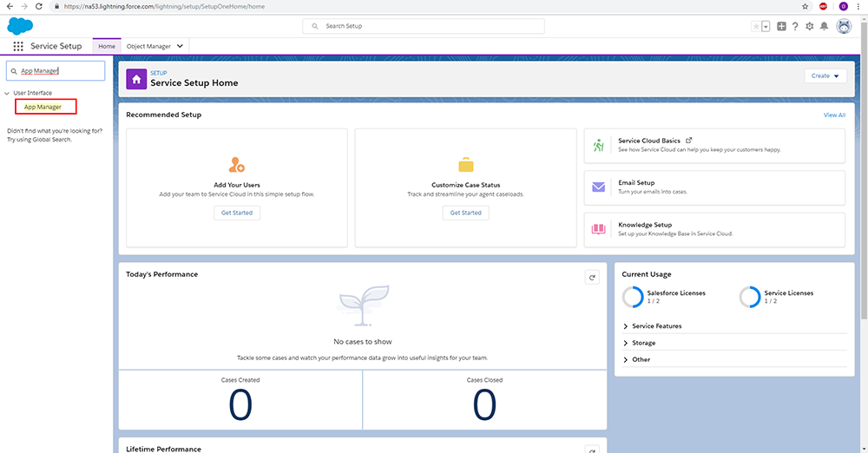Refresh the Lifetime Performance panel
The width and height of the screenshot is (868, 453).
point(592,450)
